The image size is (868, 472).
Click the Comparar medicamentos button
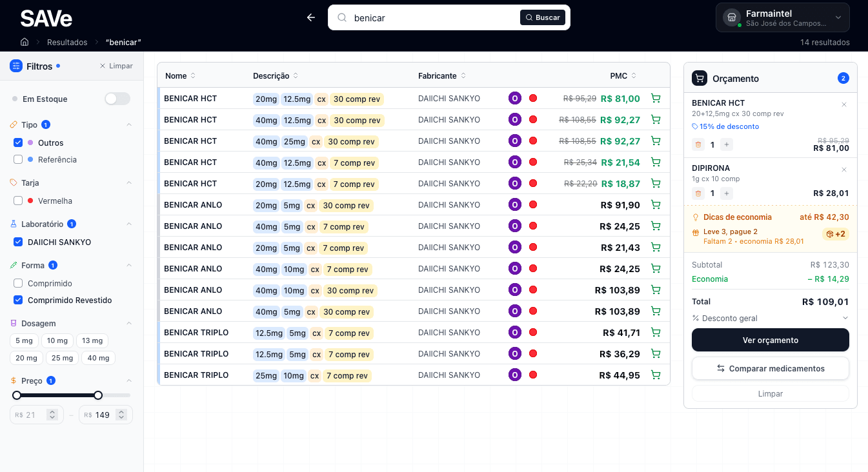point(770,368)
